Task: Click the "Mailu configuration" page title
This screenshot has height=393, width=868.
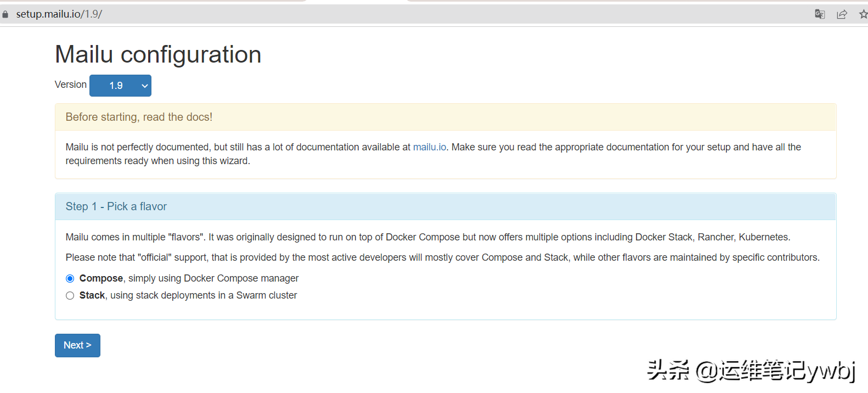Action: point(158,54)
